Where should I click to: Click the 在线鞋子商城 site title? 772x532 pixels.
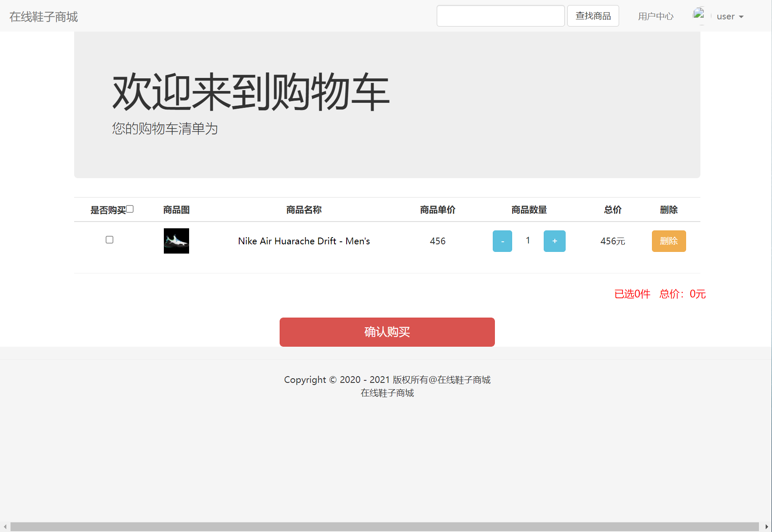point(43,17)
